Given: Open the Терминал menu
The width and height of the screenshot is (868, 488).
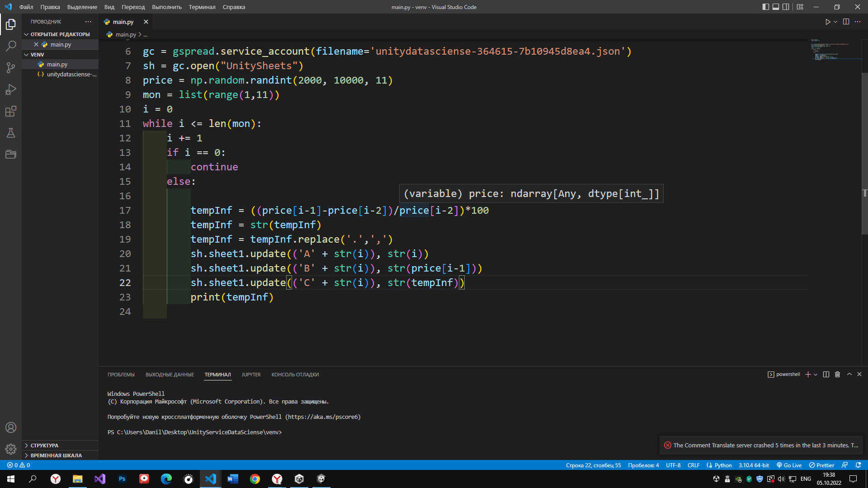Looking at the screenshot, I should pyautogui.click(x=202, y=7).
